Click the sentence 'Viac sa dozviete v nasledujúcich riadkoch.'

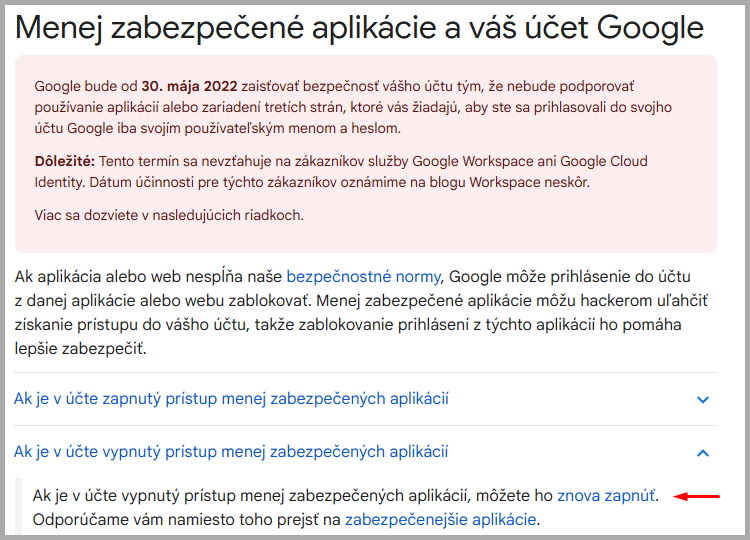169,215
